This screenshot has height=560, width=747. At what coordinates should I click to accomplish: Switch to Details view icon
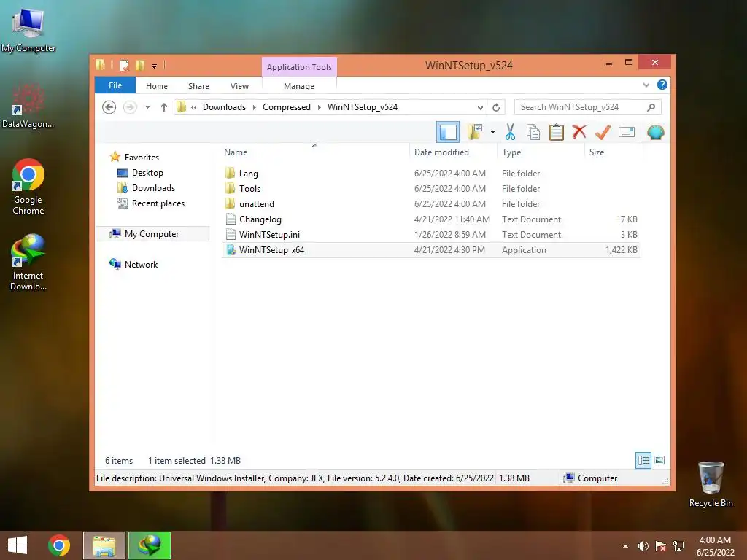tap(643, 461)
